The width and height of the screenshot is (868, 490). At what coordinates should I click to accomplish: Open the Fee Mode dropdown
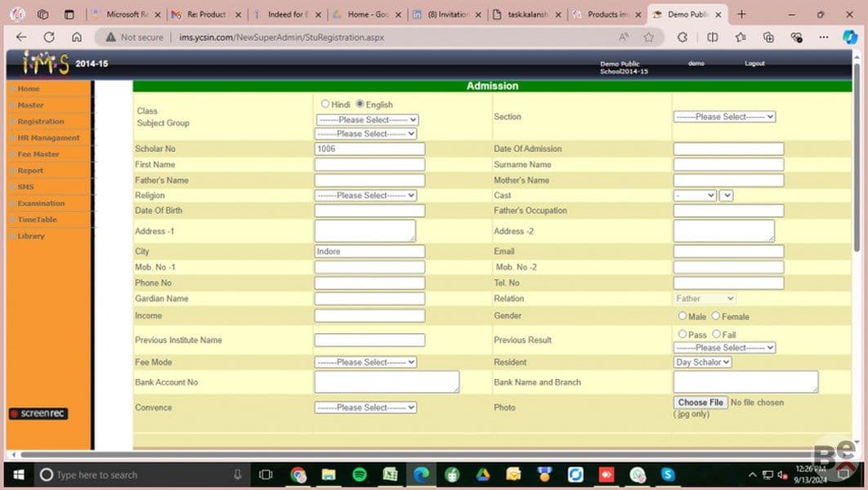(365, 363)
